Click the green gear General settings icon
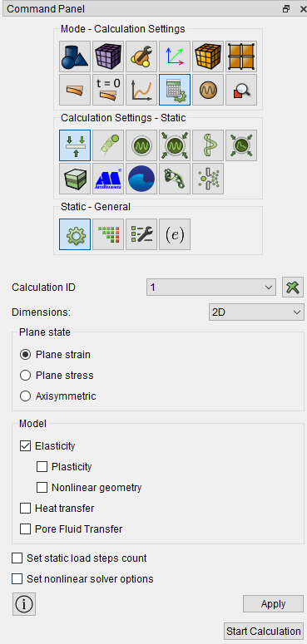Screen dimensions: 307x644 pyautogui.click(x=75, y=234)
